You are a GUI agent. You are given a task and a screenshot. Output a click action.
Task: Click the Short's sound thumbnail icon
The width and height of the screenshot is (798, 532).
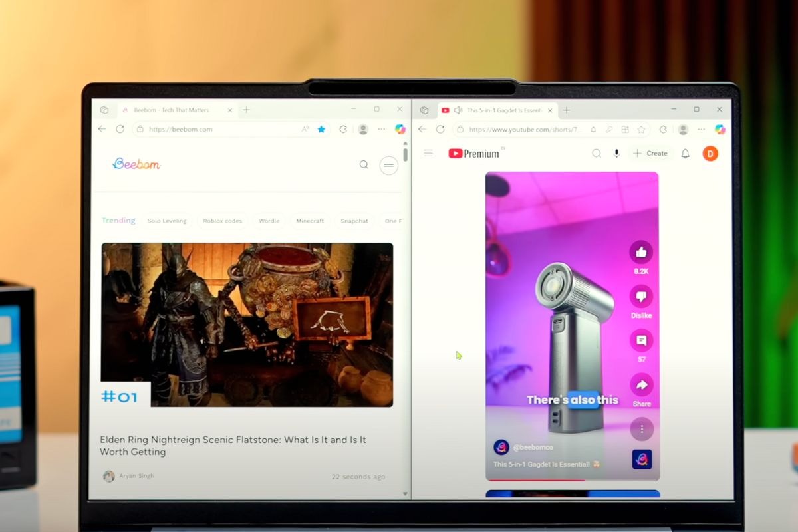point(642,460)
